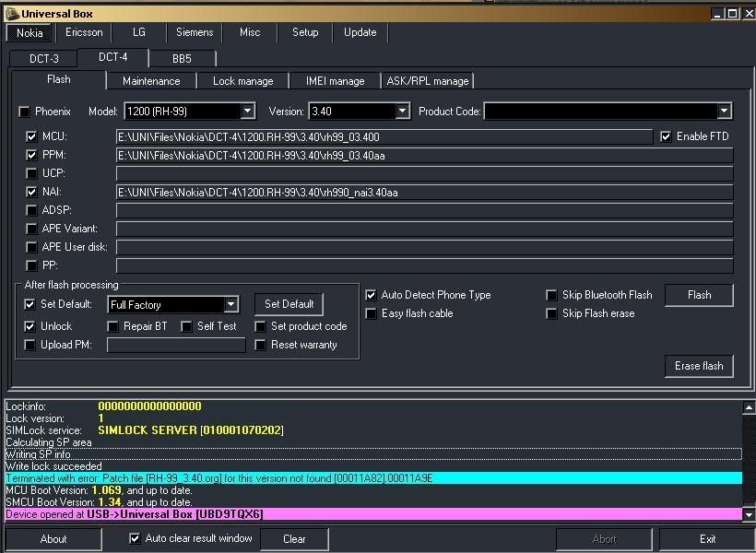Enable the Easy flash cable option
The image size is (756, 553).
tap(371, 314)
